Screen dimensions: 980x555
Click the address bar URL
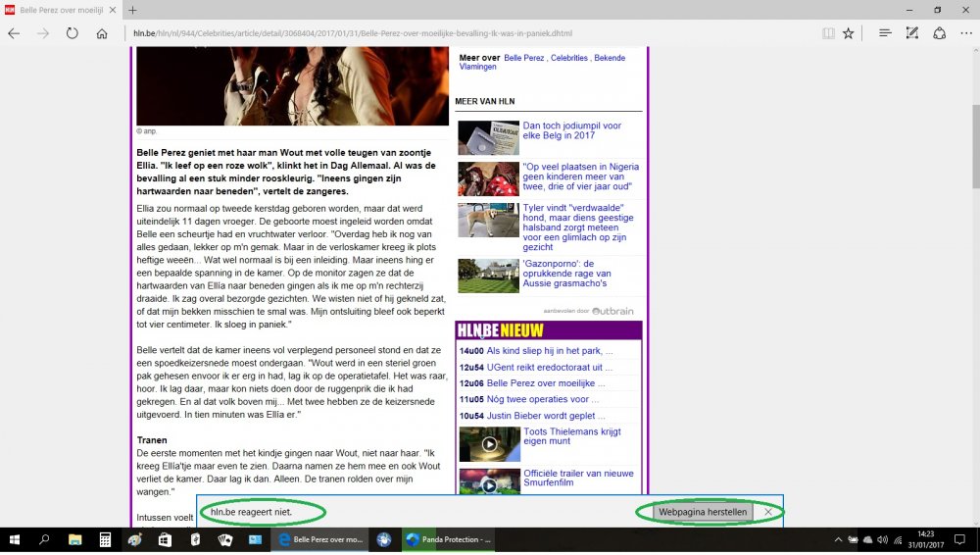pyautogui.click(x=353, y=33)
